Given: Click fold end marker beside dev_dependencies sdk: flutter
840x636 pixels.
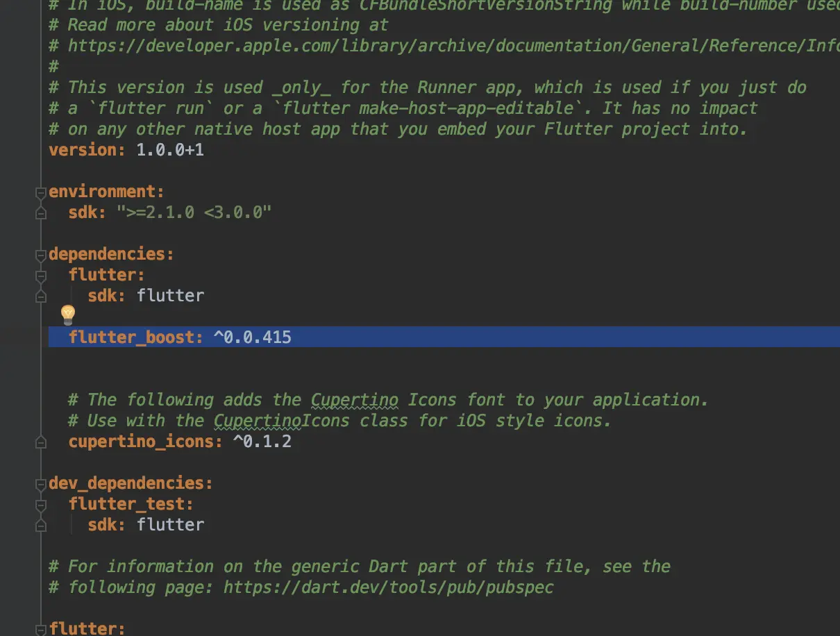Looking at the screenshot, I should coord(42,524).
